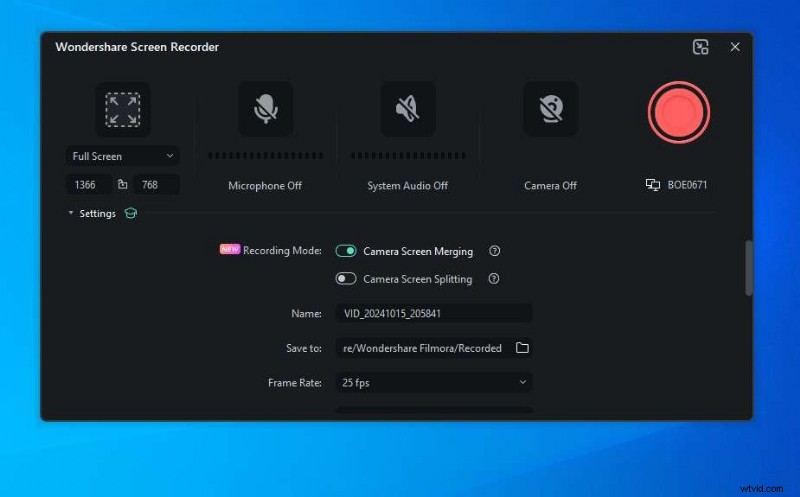Screen dimensions: 800x497
Task: Switch to mini recorder mode icon
Action: tap(701, 47)
